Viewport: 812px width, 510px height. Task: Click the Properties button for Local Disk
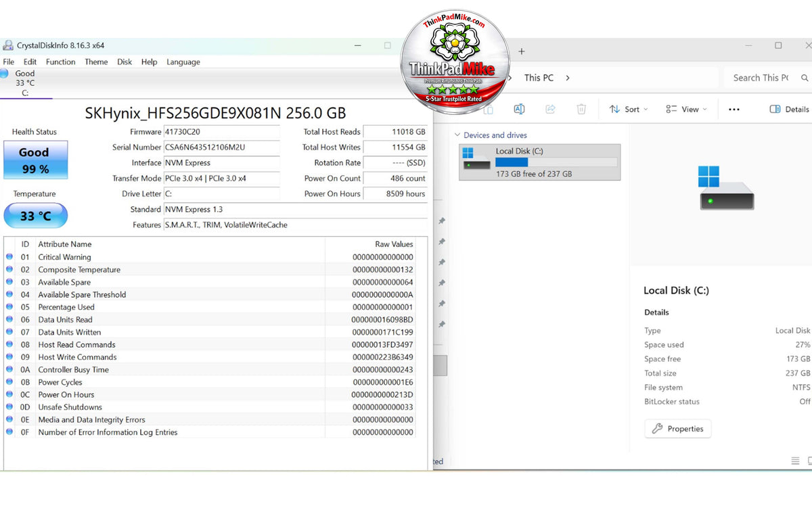pos(678,429)
